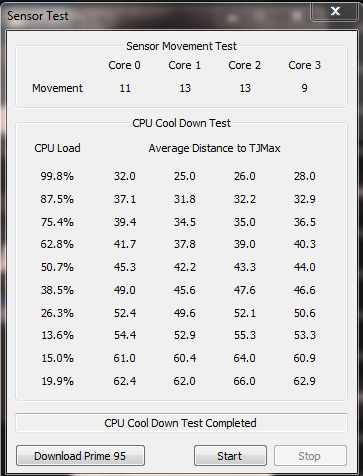363x476 pixels.
Task: Click the Download Prime 95 button
Action: [80, 455]
